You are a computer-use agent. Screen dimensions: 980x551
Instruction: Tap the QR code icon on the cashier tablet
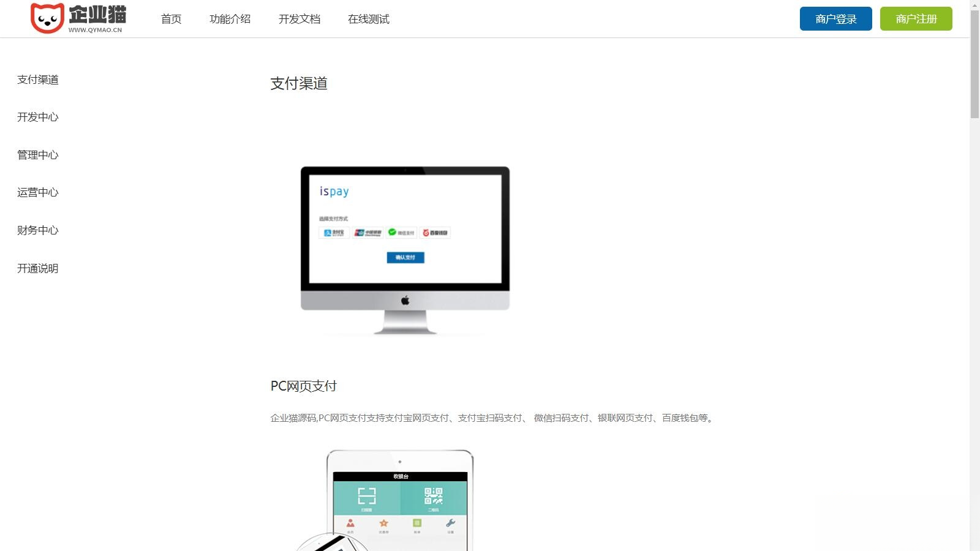click(434, 496)
